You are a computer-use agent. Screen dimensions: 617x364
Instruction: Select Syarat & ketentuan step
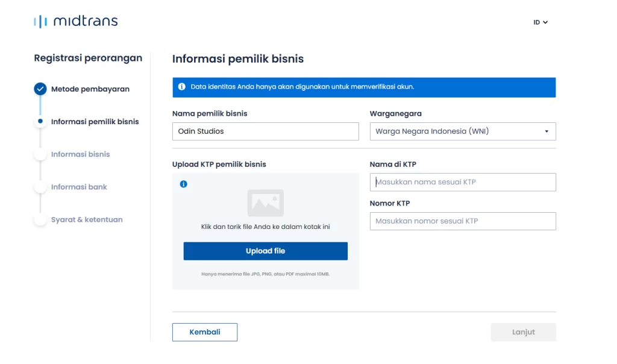coord(87,220)
